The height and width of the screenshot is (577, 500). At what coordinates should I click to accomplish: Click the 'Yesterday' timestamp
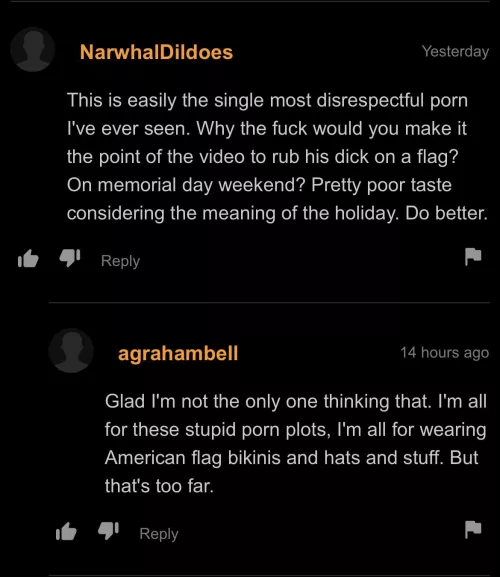click(x=455, y=51)
